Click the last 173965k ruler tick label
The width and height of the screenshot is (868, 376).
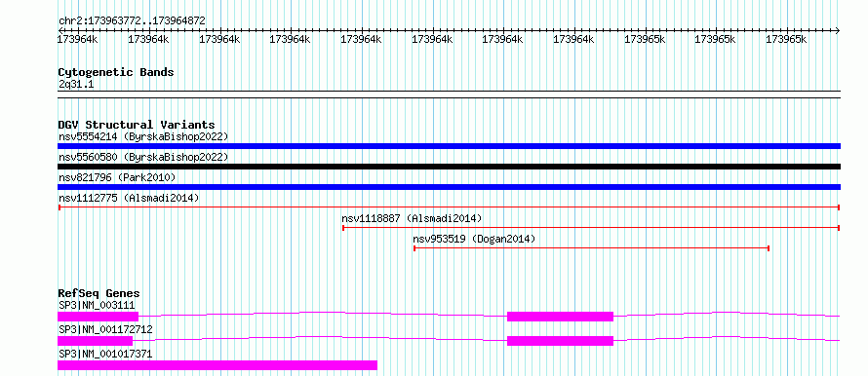pyautogui.click(x=785, y=39)
